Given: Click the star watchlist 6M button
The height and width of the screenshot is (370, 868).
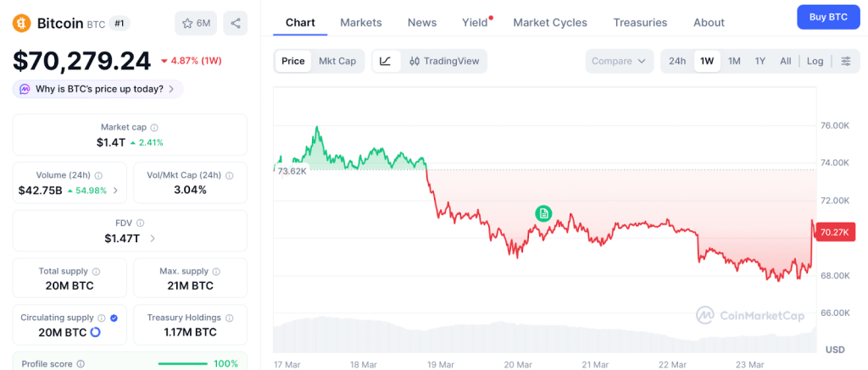Looking at the screenshot, I should [195, 23].
